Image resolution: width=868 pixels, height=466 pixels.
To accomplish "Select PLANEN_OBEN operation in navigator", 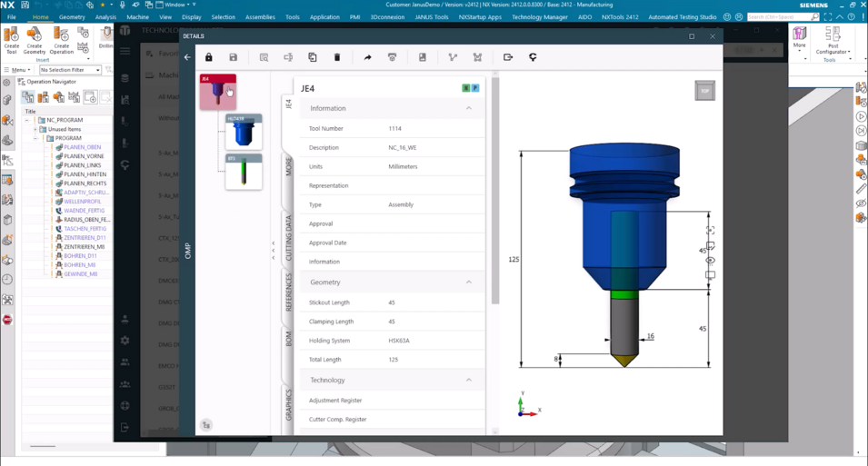I will click(x=82, y=147).
